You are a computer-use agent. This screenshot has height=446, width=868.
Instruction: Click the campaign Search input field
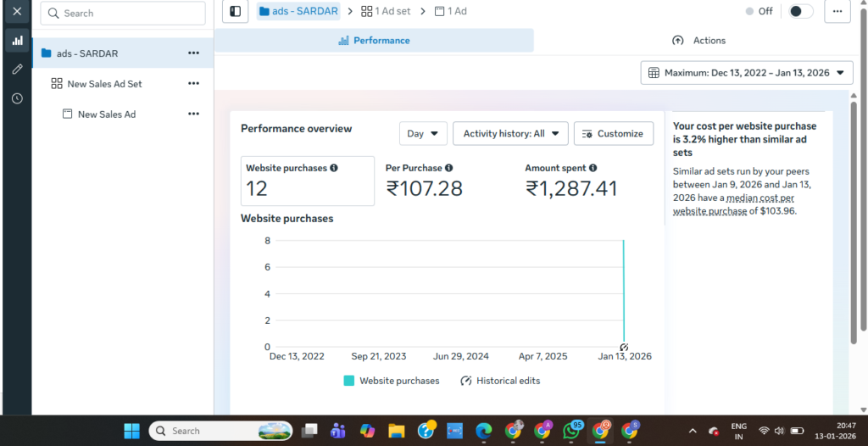click(x=123, y=14)
